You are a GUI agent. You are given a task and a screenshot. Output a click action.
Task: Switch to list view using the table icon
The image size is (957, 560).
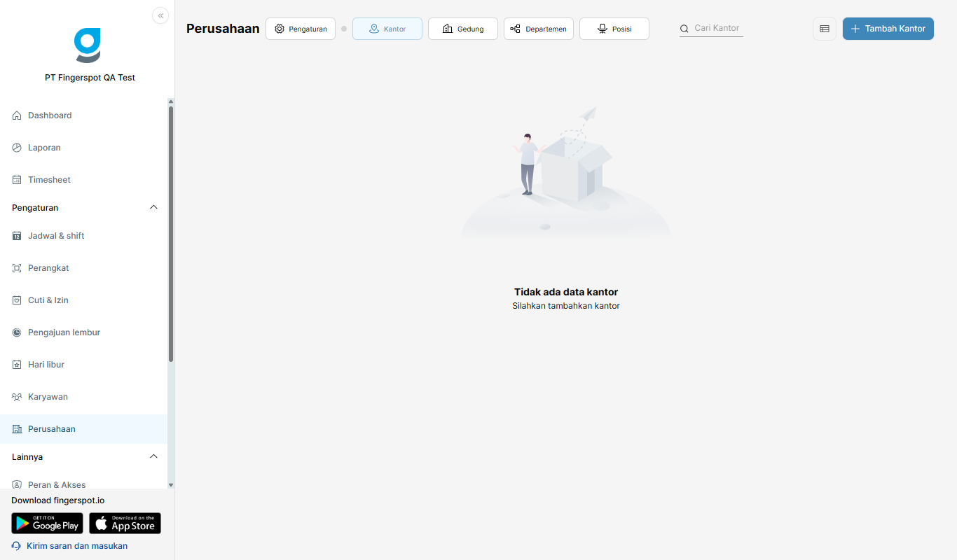click(x=825, y=29)
